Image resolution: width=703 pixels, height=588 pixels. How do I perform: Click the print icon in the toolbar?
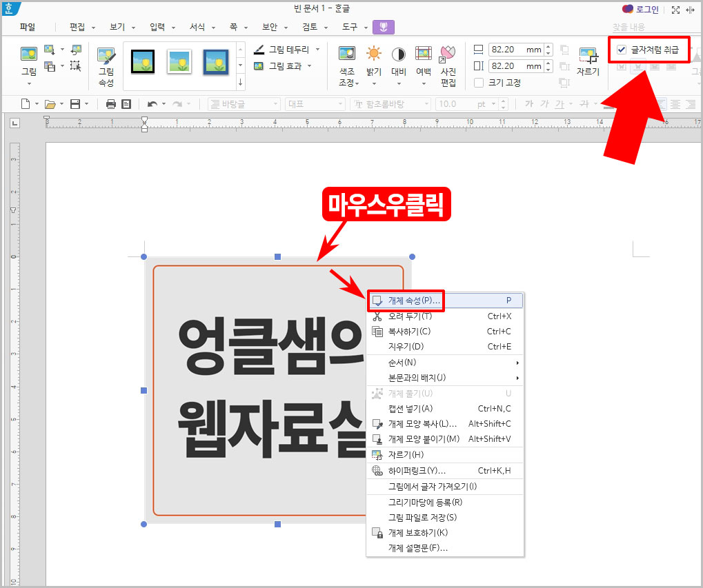[110, 103]
